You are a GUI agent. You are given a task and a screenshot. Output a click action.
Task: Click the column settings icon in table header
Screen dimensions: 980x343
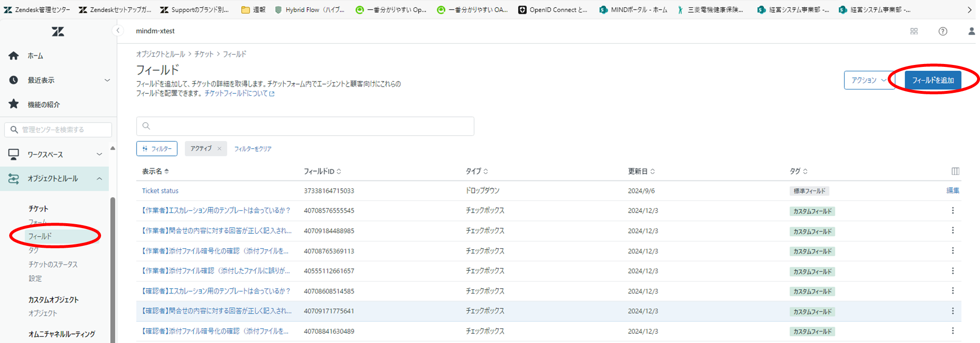coord(955,171)
